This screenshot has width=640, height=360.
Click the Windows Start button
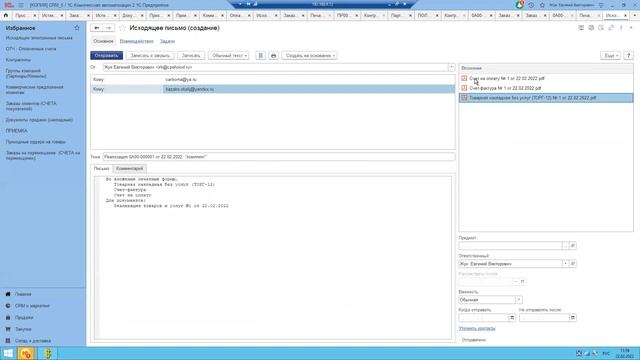point(8,353)
